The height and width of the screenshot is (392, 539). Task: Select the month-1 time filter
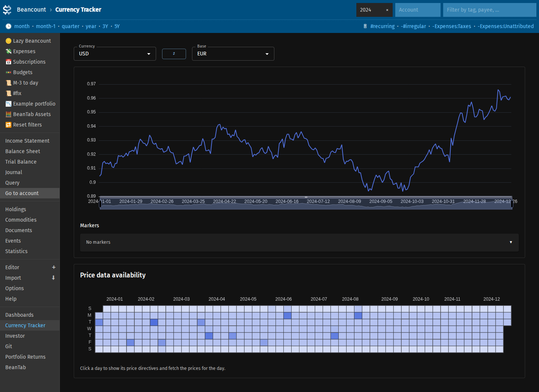46,26
